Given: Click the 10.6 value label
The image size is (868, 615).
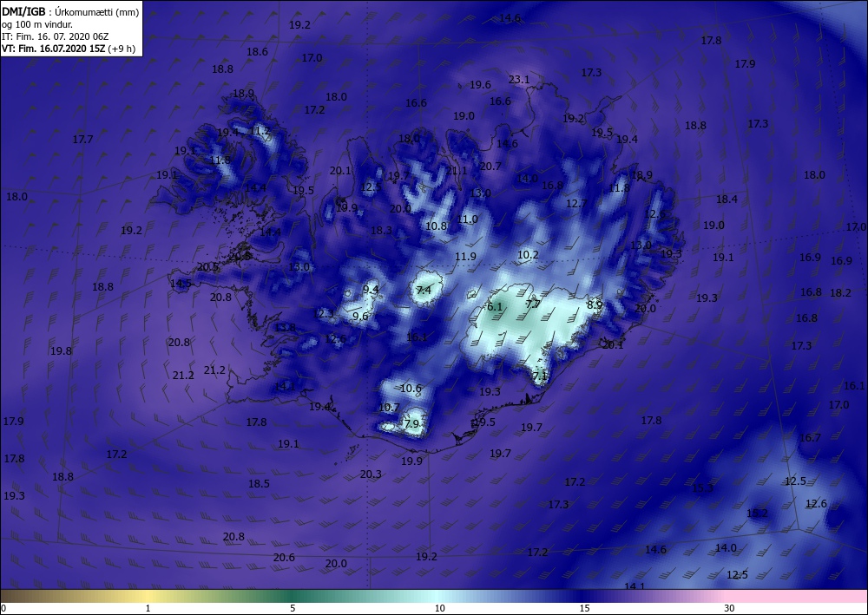Looking at the screenshot, I should pos(411,389).
